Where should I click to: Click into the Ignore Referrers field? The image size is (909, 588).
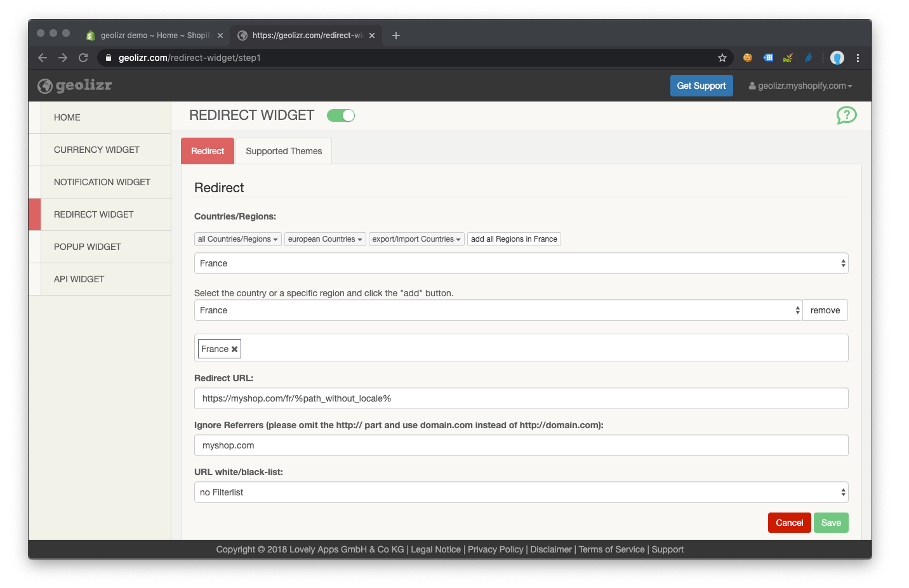coord(521,445)
